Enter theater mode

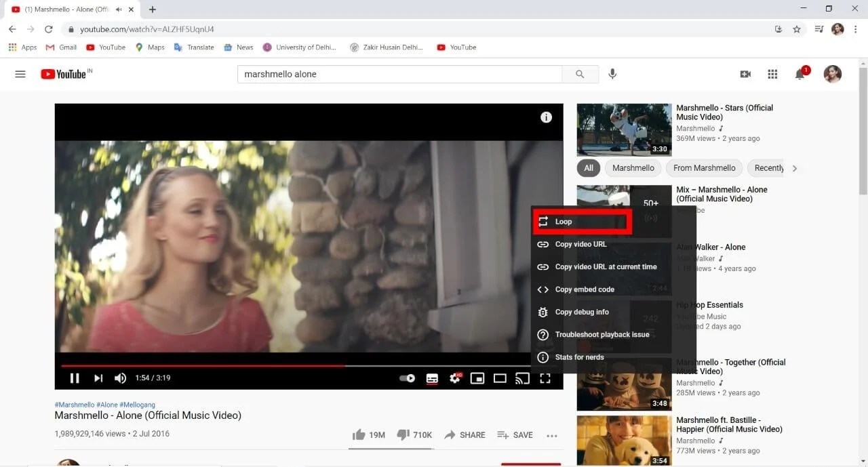click(500, 378)
